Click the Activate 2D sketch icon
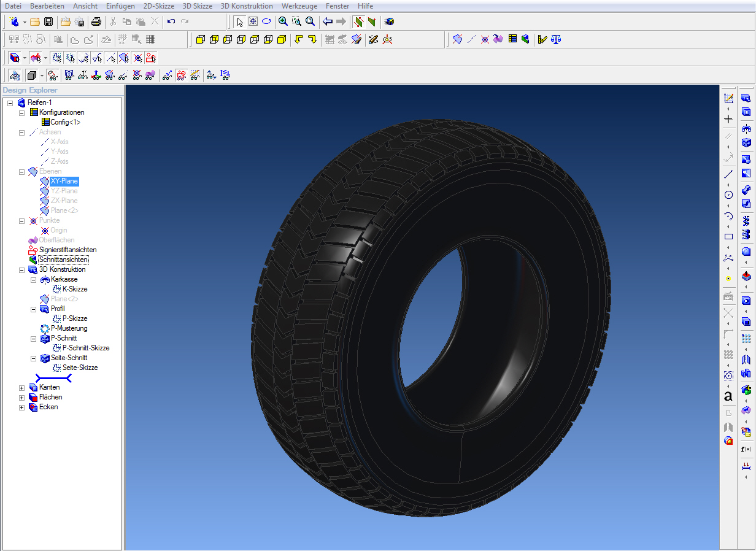The width and height of the screenshot is (756, 551). point(728,98)
